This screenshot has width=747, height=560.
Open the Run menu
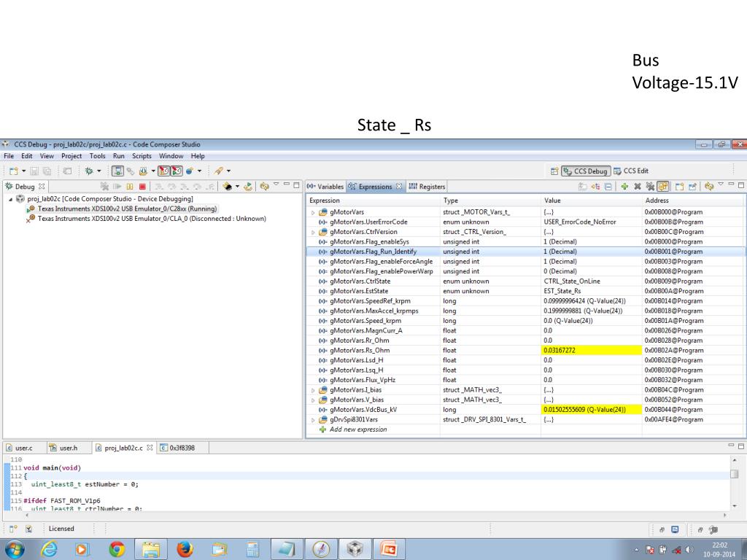pos(119,156)
